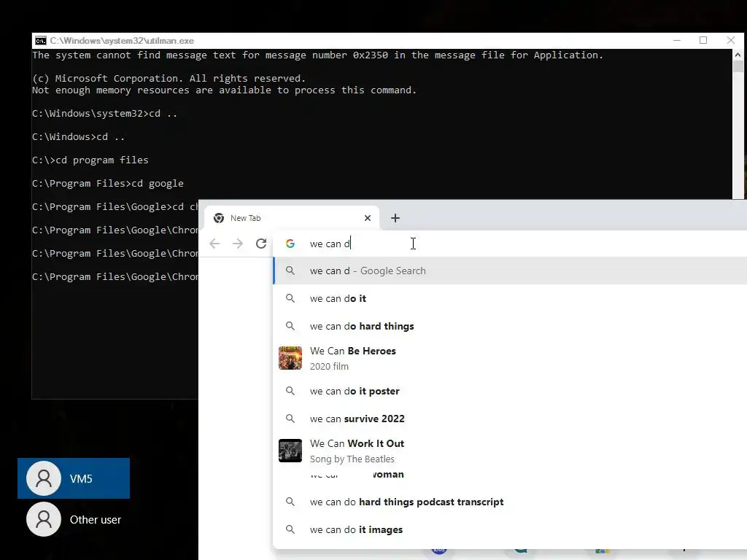Click the 'C:\Windows\system32>cd ..' line

coord(105,113)
